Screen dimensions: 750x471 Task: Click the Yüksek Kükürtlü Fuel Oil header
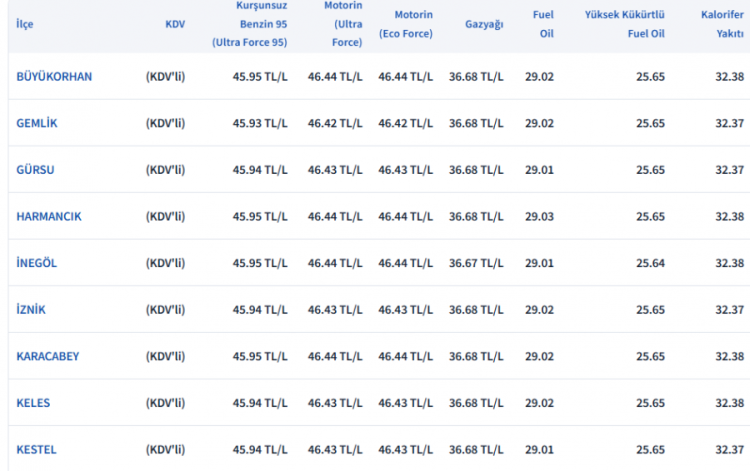(x=625, y=23)
